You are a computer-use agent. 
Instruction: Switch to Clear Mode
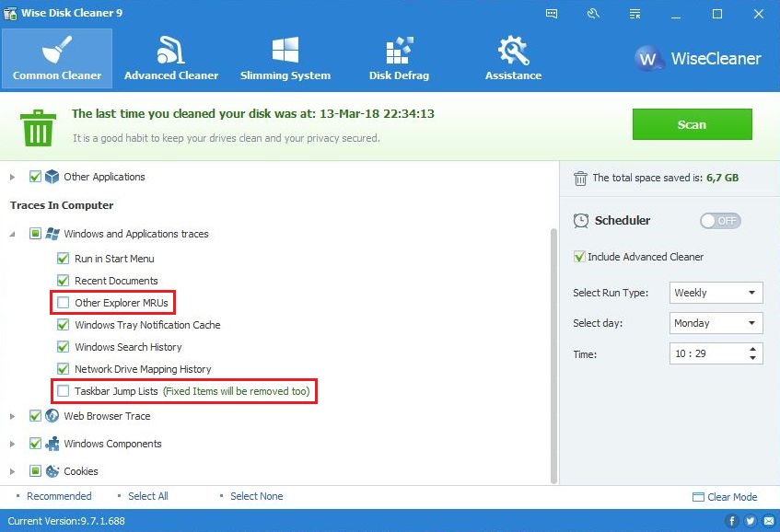pos(725,497)
